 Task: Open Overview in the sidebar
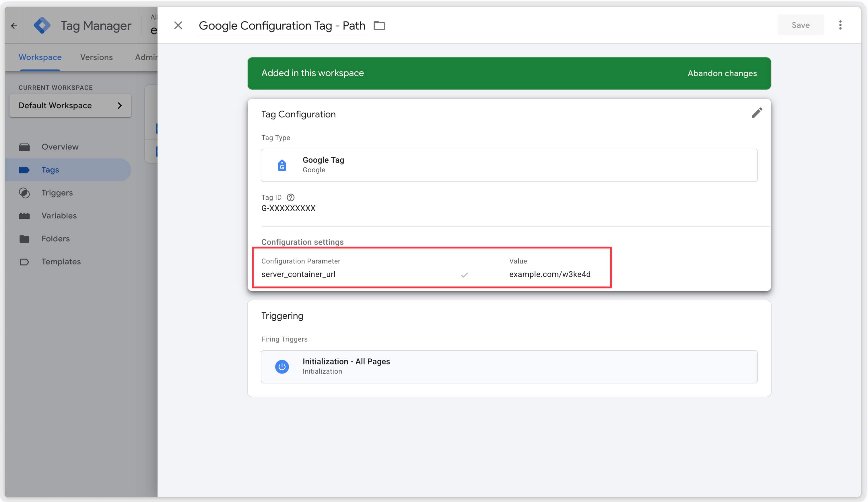(x=68, y=147)
